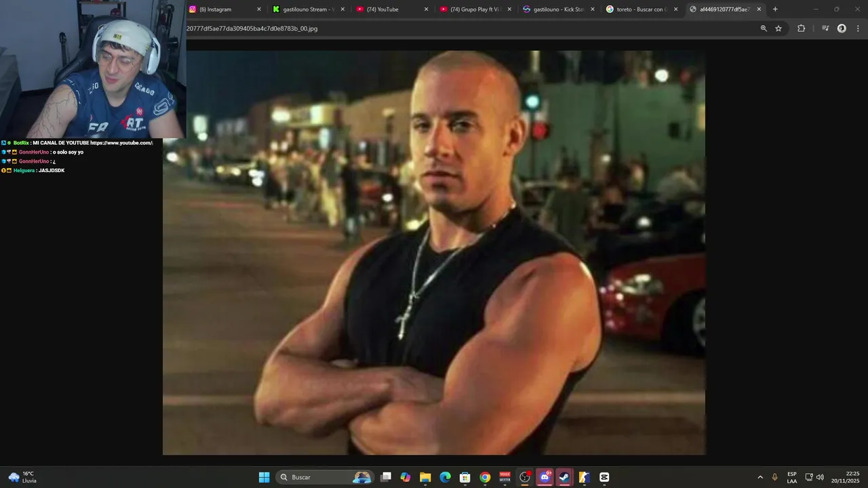Open the Chrome extensions puzzle icon

[801, 28]
